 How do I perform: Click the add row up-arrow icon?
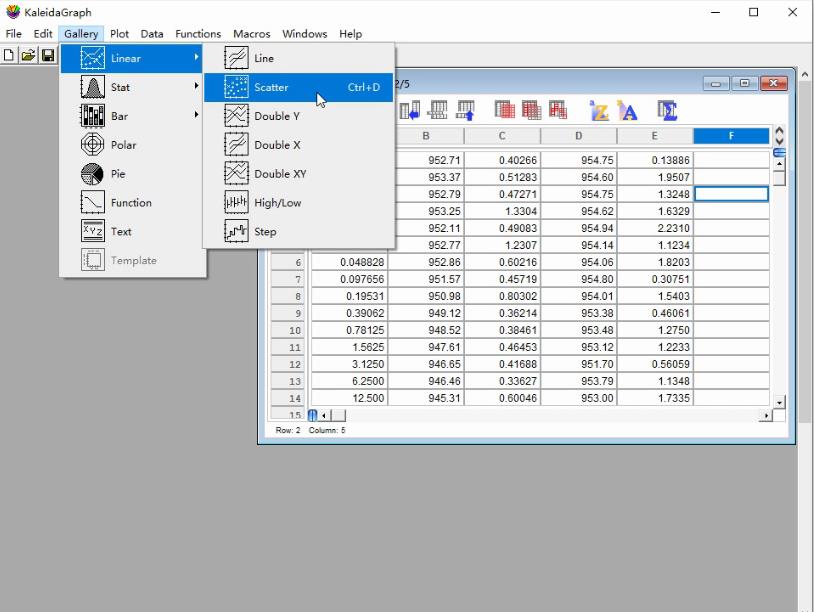point(465,110)
